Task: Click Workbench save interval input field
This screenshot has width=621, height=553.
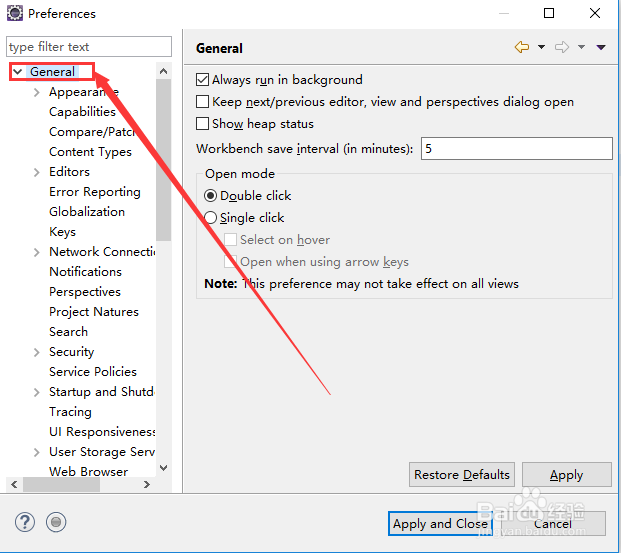Action: [x=516, y=149]
